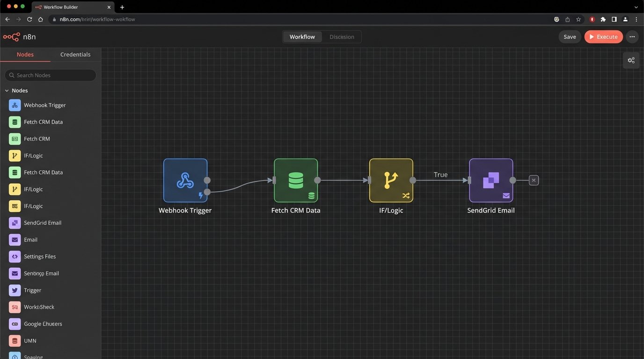This screenshot has width=644, height=359.
Task: Open the SendGrid Email canvas node
Action: point(491,180)
